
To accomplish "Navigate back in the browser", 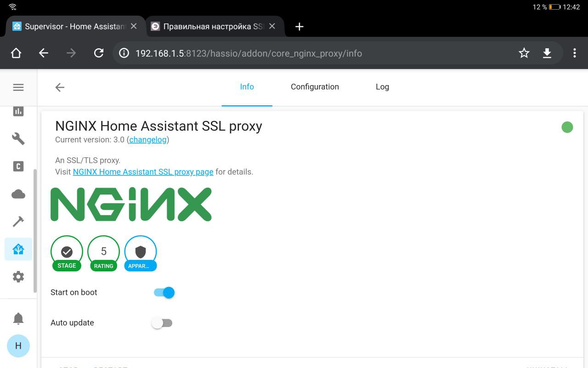I will tap(44, 53).
